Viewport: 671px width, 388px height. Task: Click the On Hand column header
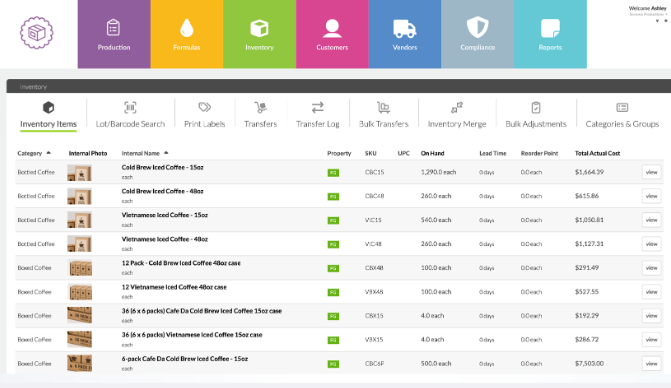pyautogui.click(x=432, y=153)
